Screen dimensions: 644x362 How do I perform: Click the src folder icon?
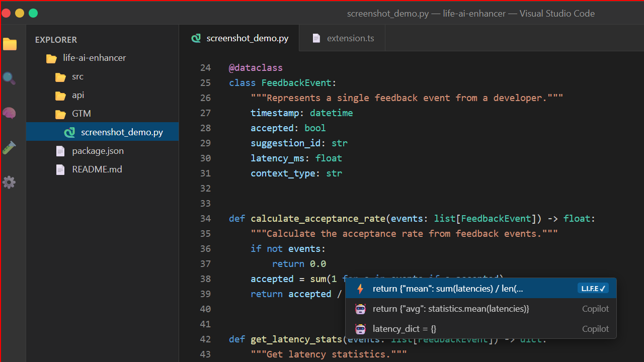(x=60, y=77)
